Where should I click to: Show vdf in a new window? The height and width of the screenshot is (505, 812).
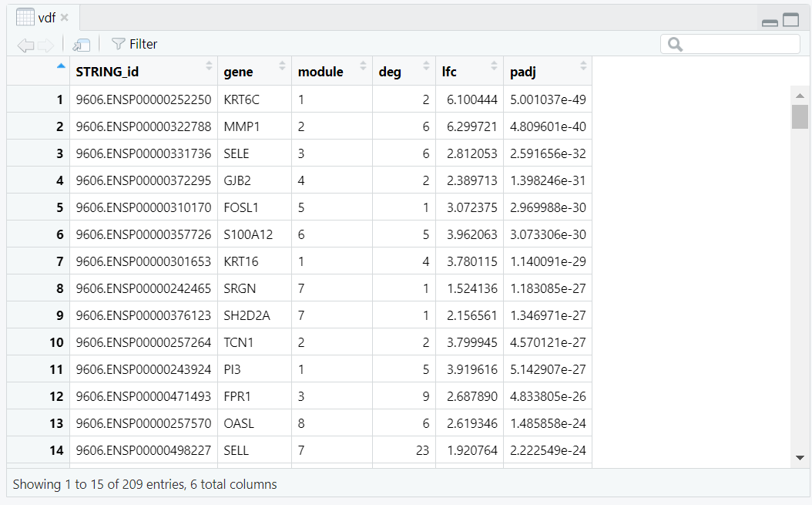click(81, 45)
